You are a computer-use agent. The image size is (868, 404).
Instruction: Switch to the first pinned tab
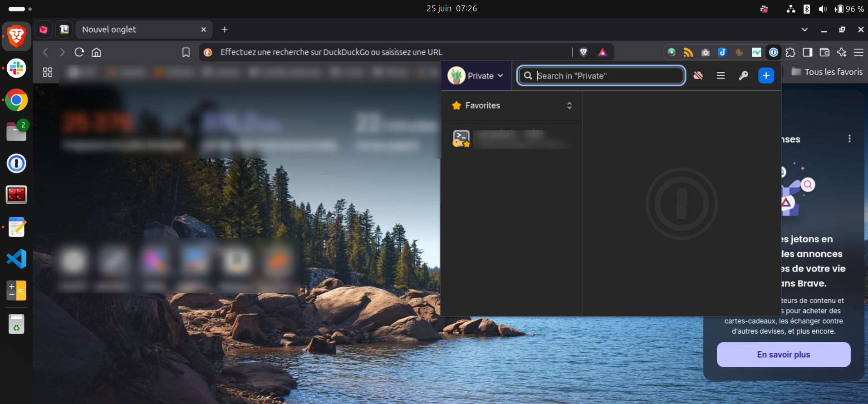(44, 30)
